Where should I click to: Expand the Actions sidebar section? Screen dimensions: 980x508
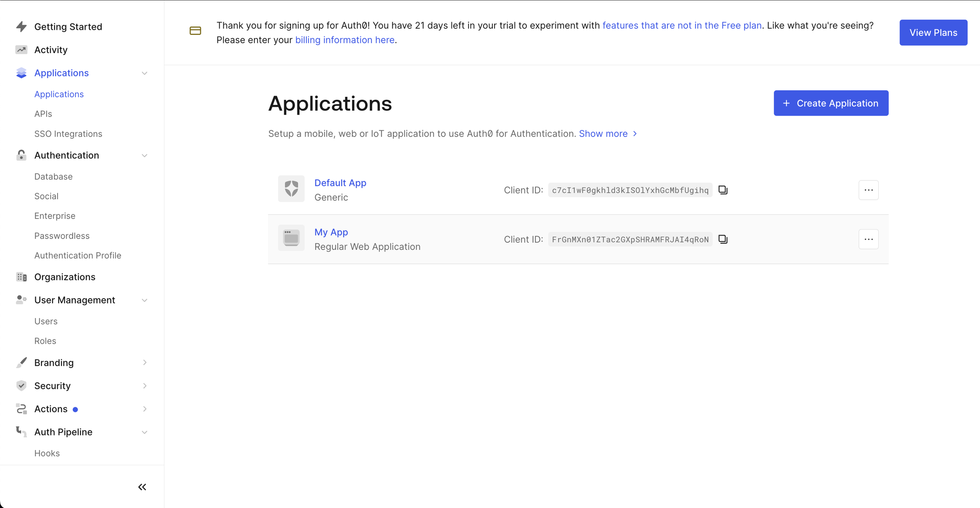pos(145,409)
